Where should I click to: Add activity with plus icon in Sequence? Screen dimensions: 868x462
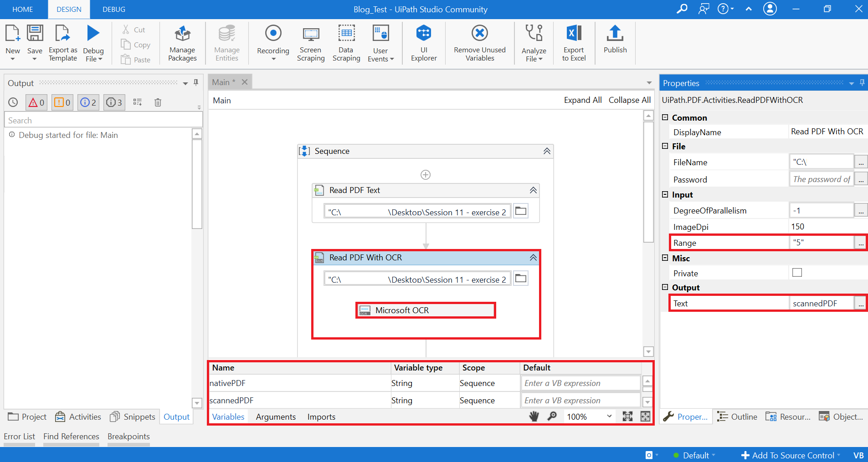click(x=426, y=175)
